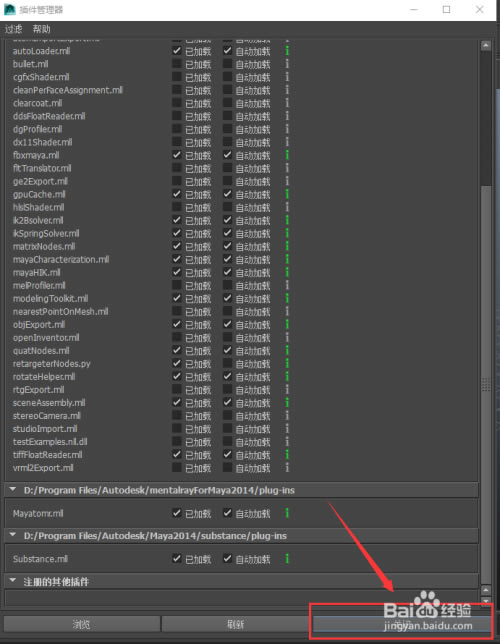Click matrixNodes.mll information icon
500x644 pixels.
coord(287,246)
